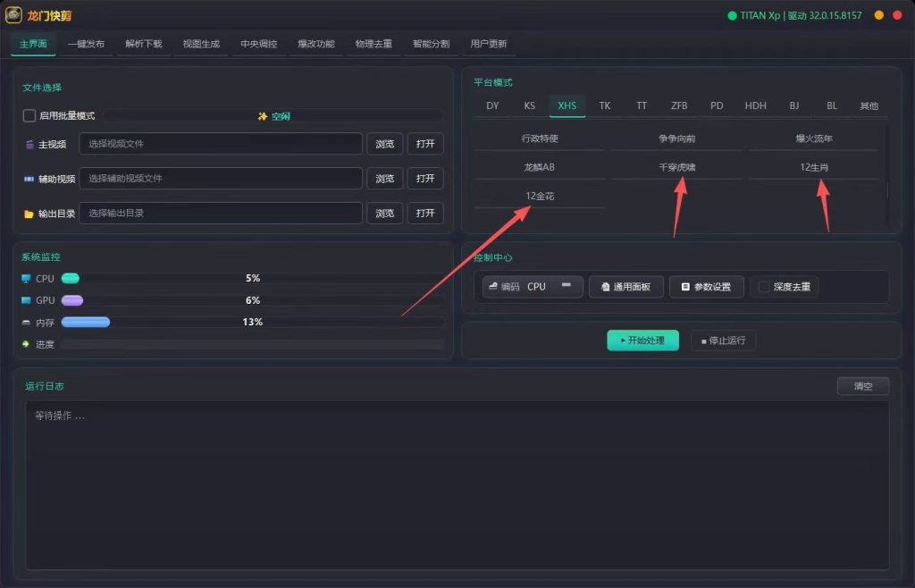Viewport: 915px width, 588px height.
Task: Open the 视图生成 tab
Action: (x=201, y=44)
